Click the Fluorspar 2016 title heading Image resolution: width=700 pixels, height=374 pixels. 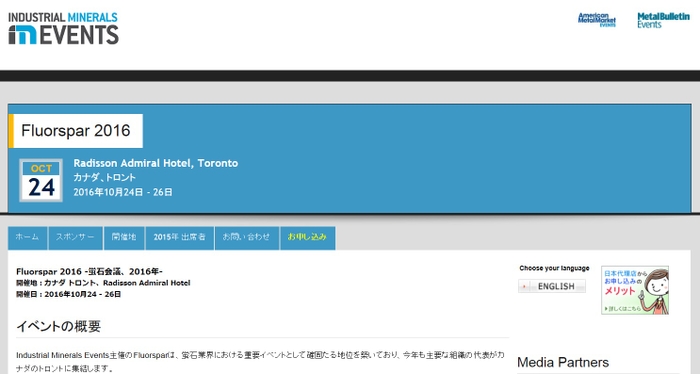click(75, 131)
